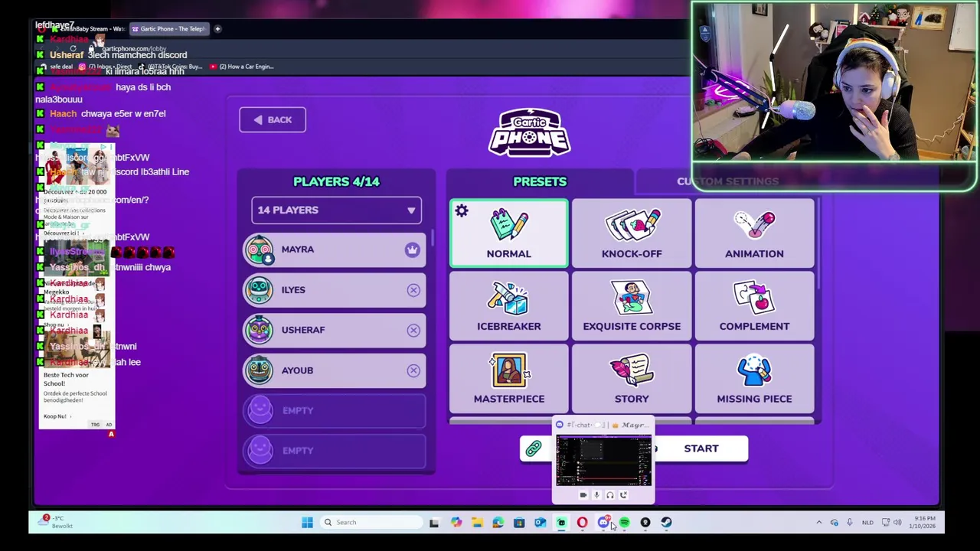Remove player ILYES with X icon
This screenshot has width=980, height=551.
[x=413, y=290]
